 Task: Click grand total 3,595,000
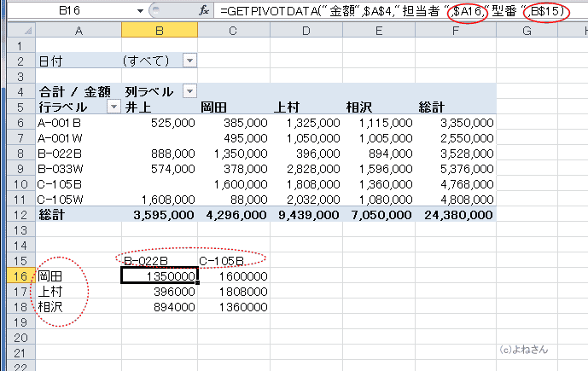164,215
